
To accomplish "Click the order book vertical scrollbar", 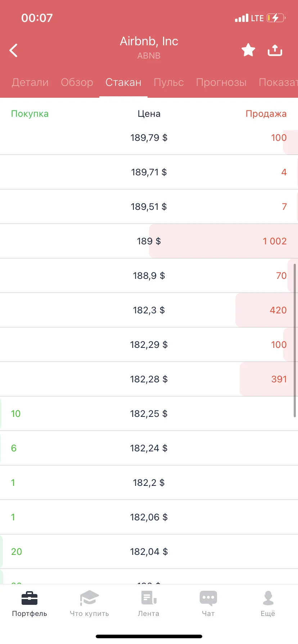I will 295,340.
